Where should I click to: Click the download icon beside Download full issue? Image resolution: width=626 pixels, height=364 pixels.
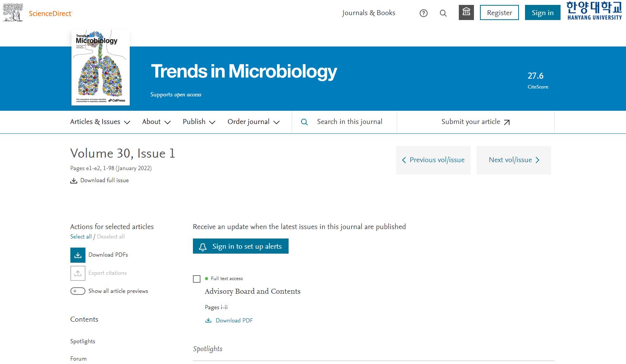[74, 181]
